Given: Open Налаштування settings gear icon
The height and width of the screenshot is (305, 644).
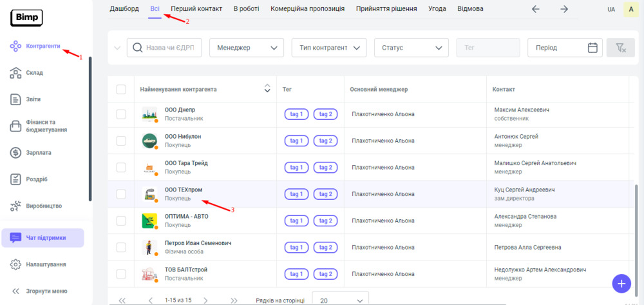Looking at the screenshot, I should 17,264.
